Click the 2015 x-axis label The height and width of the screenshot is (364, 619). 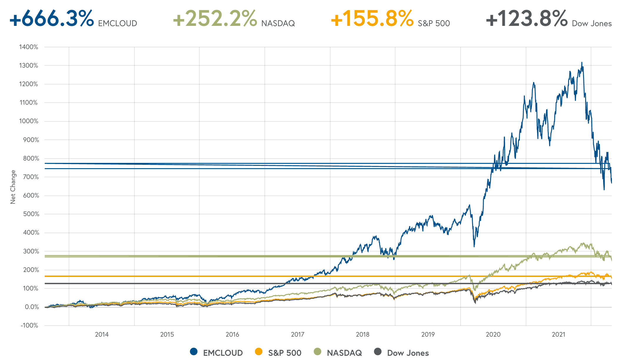167,335
